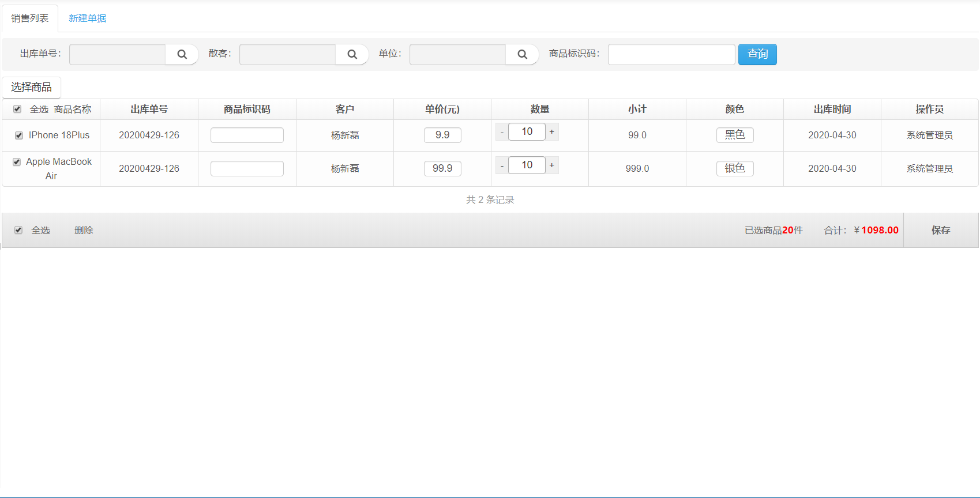This screenshot has height=498, width=980.
Task: Click 已选商品20件 text
Action: click(774, 230)
